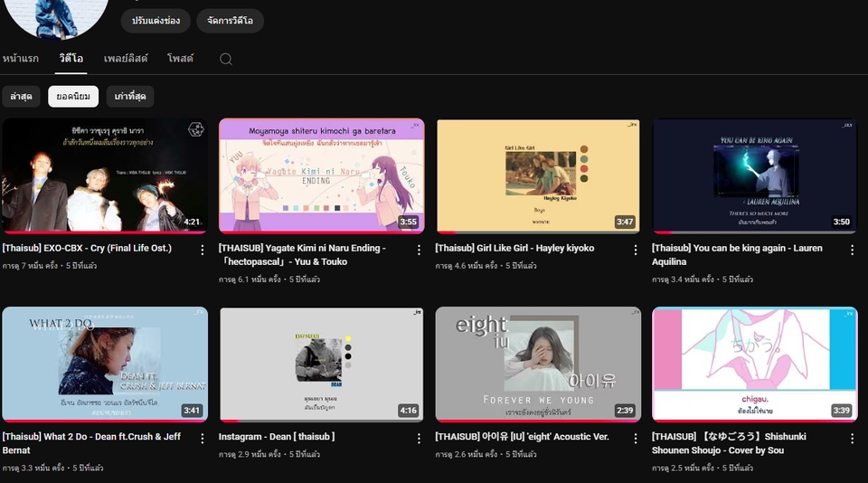Open more options for What 2 Do video

[x=202, y=438]
